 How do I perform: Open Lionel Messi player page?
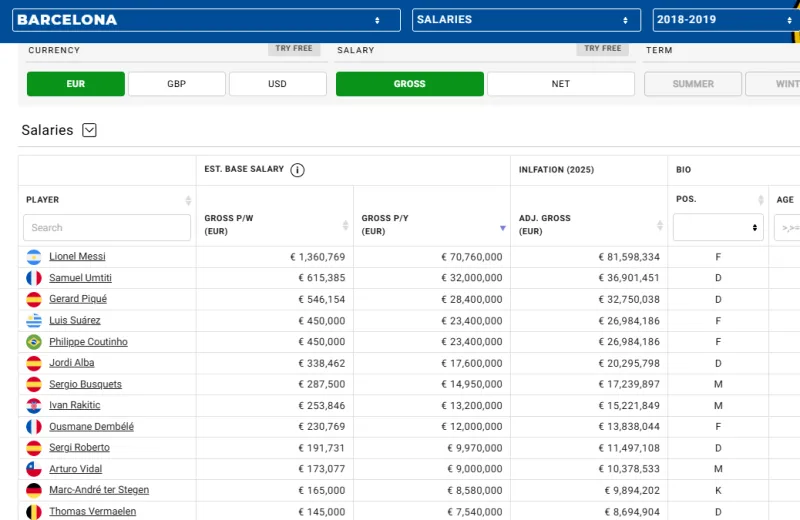click(x=77, y=256)
